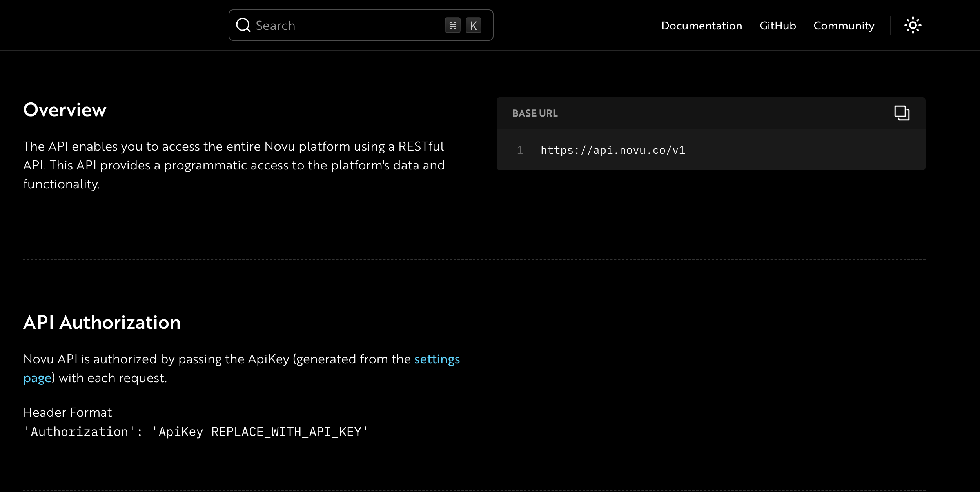Click the 'page' part of settings link
Image resolution: width=980 pixels, height=492 pixels.
[x=37, y=378]
